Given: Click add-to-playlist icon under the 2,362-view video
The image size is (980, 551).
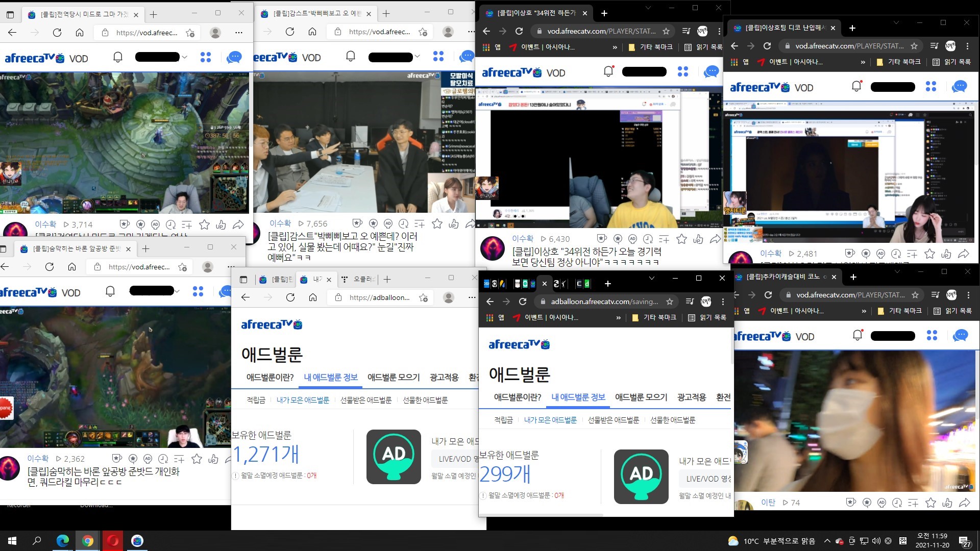Looking at the screenshot, I should [x=179, y=459].
